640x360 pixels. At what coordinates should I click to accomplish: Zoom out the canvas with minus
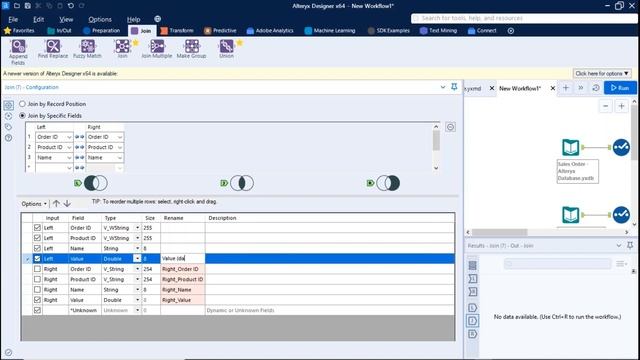(x=606, y=106)
